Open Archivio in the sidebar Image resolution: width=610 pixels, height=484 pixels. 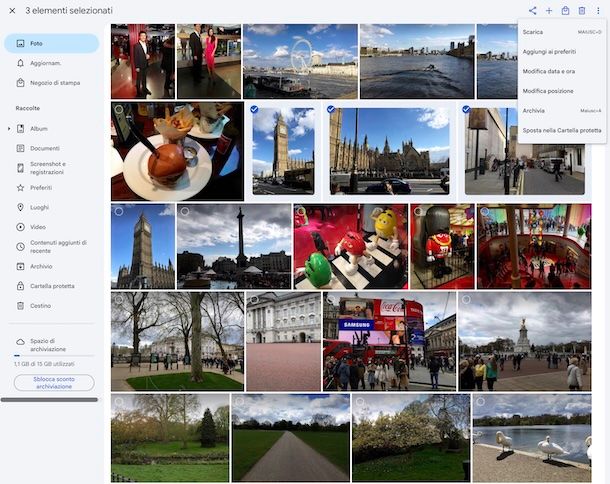[x=51, y=267]
